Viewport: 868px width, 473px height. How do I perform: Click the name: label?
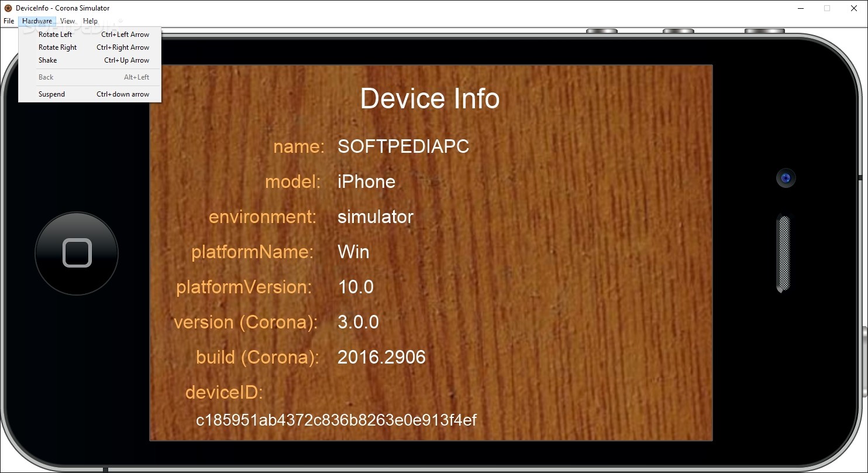[299, 146]
